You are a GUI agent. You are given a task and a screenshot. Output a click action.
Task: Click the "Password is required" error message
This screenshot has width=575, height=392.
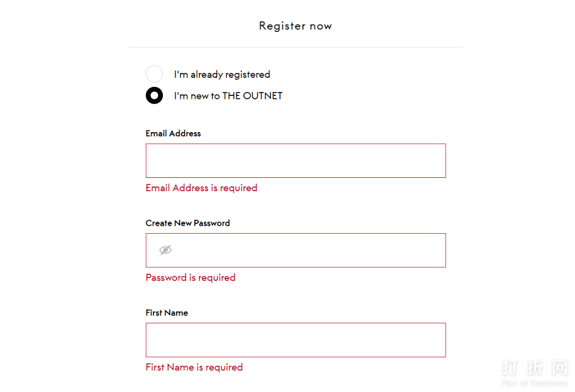pyautogui.click(x=190, y=277)
